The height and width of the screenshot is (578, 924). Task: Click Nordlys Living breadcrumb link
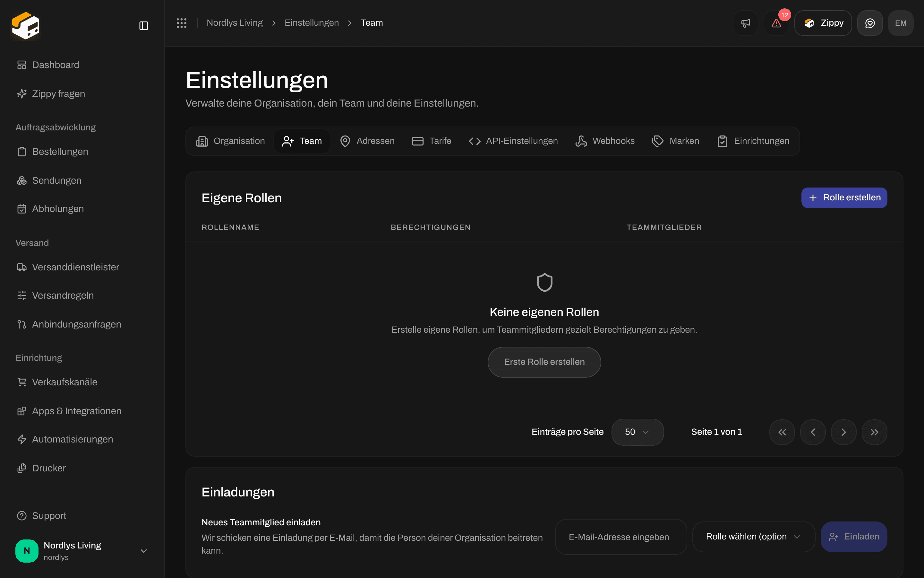[235, 23]
